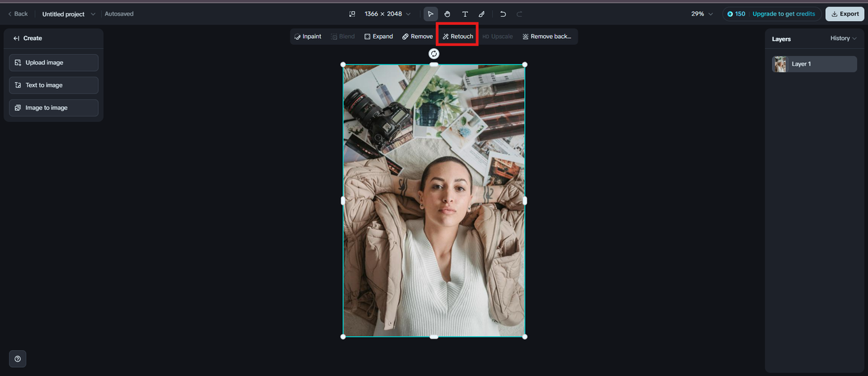Select the Brush drawing tool
This screenshot has height=376, width=868.
click(482, 14)
